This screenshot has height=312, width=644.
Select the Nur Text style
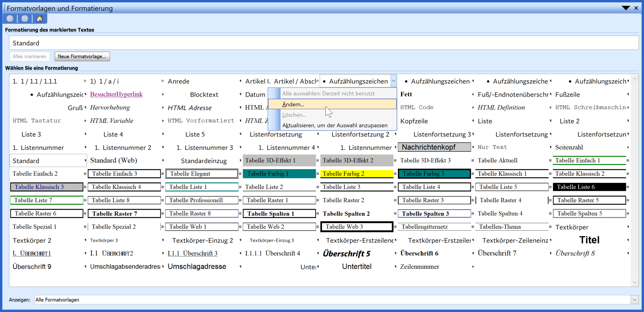coord(492,147)
